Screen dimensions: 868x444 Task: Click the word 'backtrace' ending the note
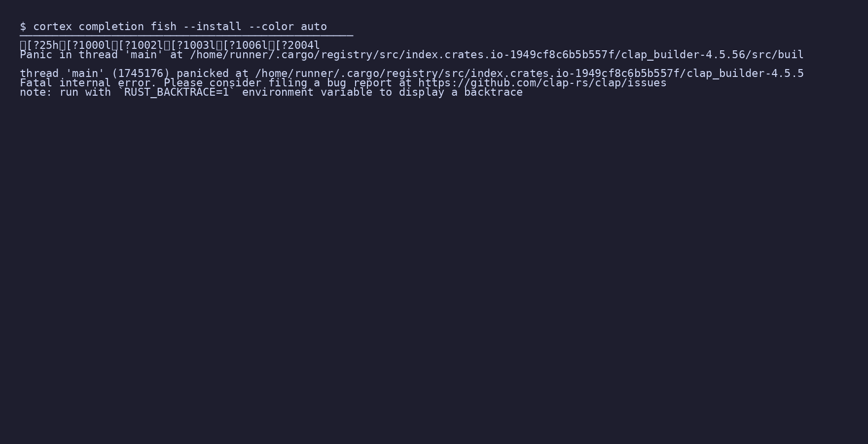click(493, 92)
